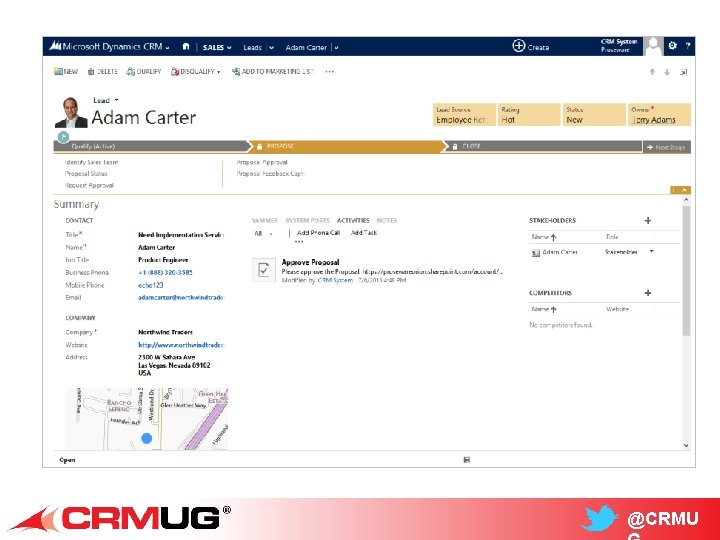The image size is (720, 540).
Task: Click the CRM System modified-by link
Action: [335, 280]
